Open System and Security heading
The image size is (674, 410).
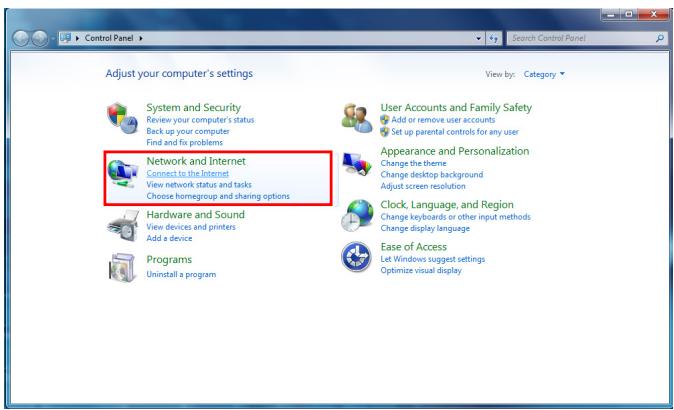pos(193,107)
